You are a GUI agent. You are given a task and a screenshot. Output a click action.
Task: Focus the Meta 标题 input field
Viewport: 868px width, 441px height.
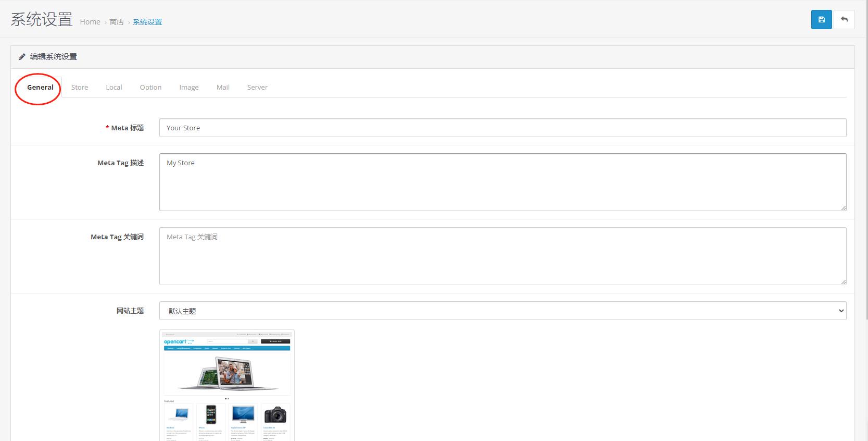tap(502, 128)
